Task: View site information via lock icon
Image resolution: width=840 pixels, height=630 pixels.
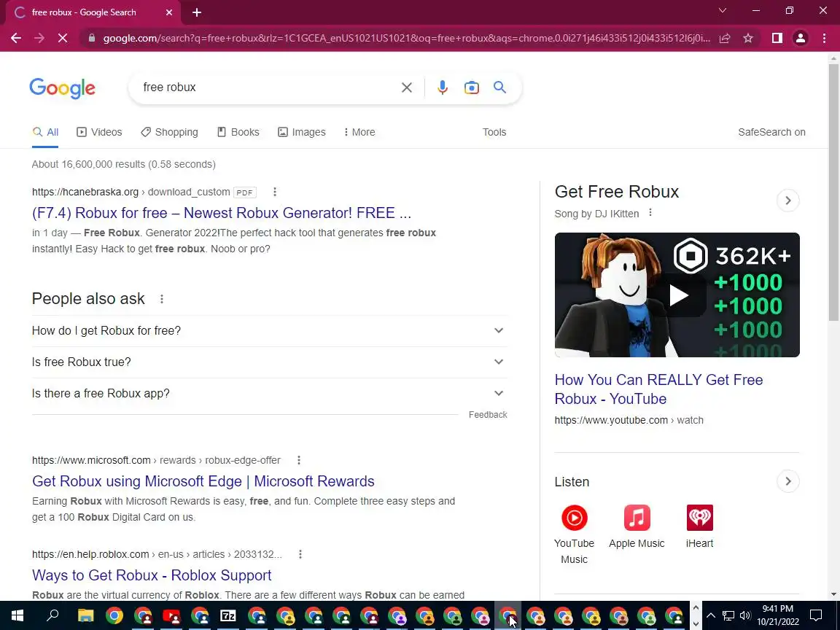Action: [92, 38]
